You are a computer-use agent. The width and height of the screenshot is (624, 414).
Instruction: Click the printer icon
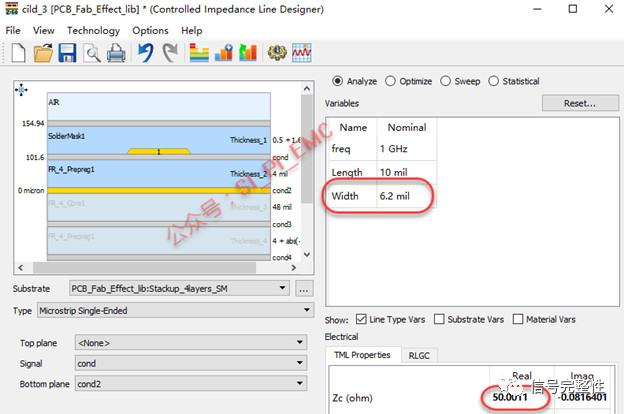coord(116,53)
